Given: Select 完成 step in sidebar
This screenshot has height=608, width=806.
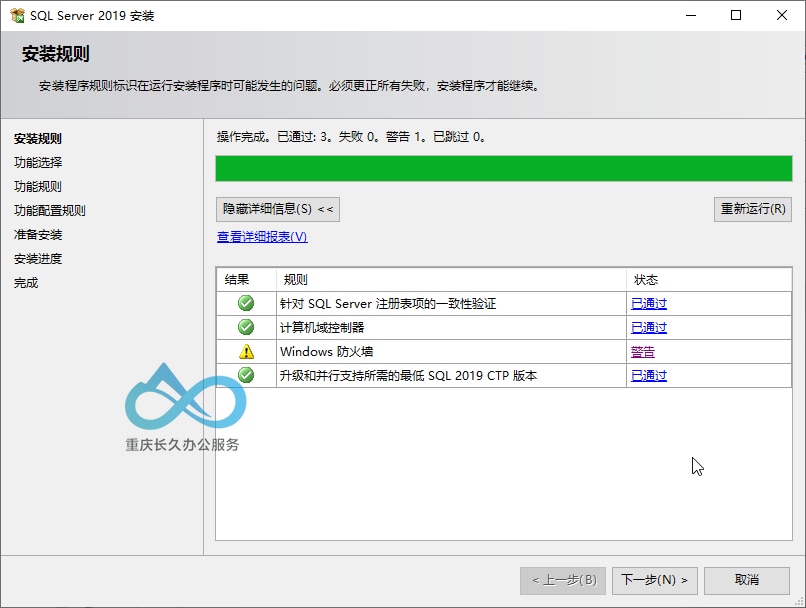Looking at the screenshot, I should click(x=26, y=283).
